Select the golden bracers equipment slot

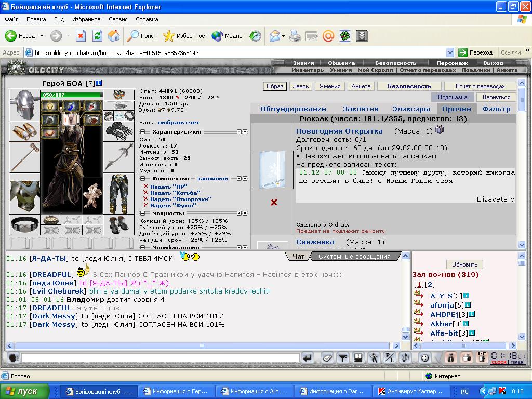[x=24, y=131]
